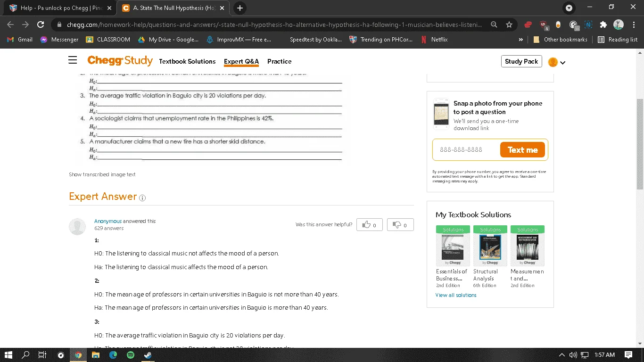Open the ExpressVPN extension icon
Image resolution: width=644 pixels, height=362 pixels.
pyautogui.click(x=528, y=25)
